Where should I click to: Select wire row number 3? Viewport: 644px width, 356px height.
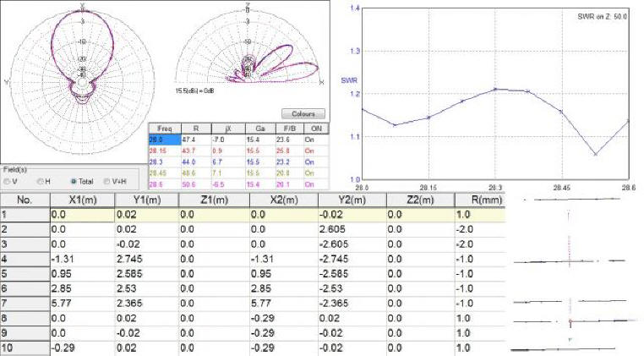tap(25, 244)
